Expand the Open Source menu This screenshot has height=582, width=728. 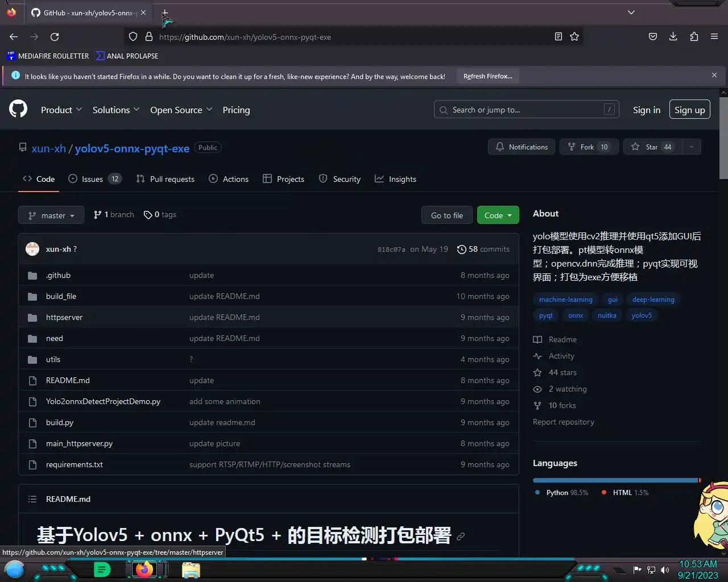[181, 110]
